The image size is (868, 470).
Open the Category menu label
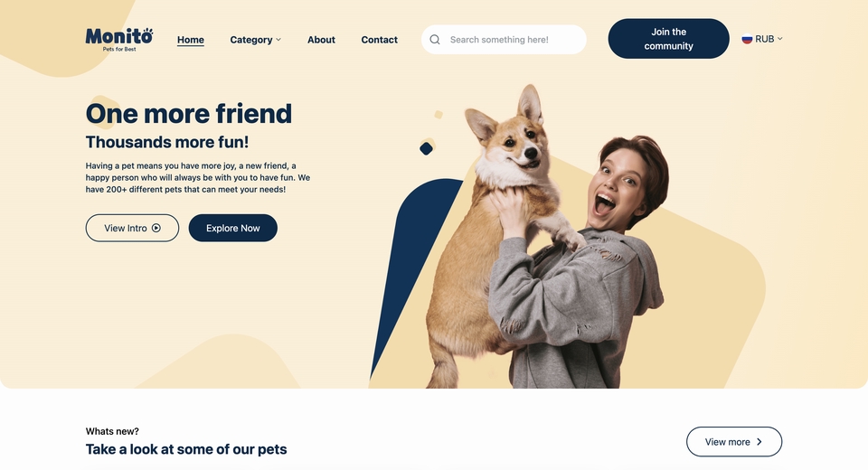[x=250, y=40]
